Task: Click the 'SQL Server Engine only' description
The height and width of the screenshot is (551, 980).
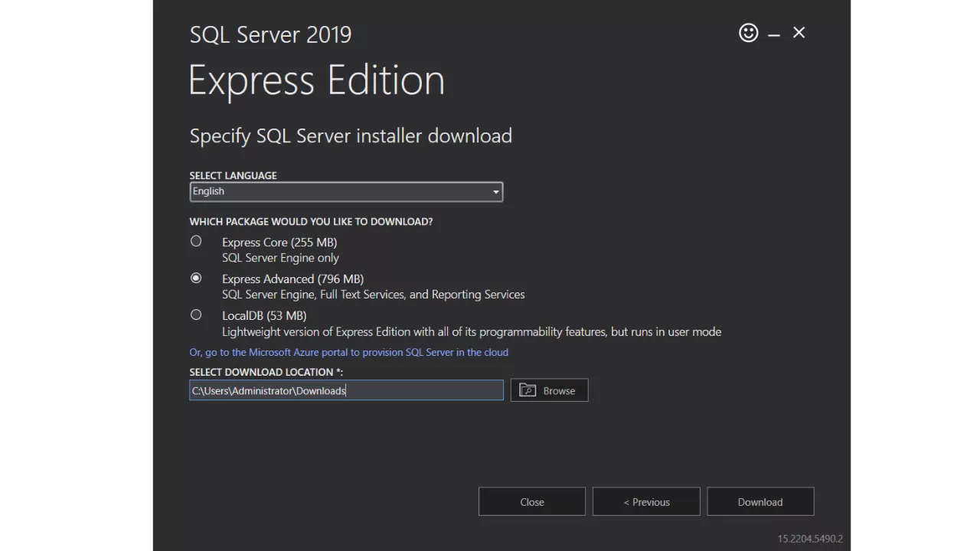Action: tap(280, 258)
